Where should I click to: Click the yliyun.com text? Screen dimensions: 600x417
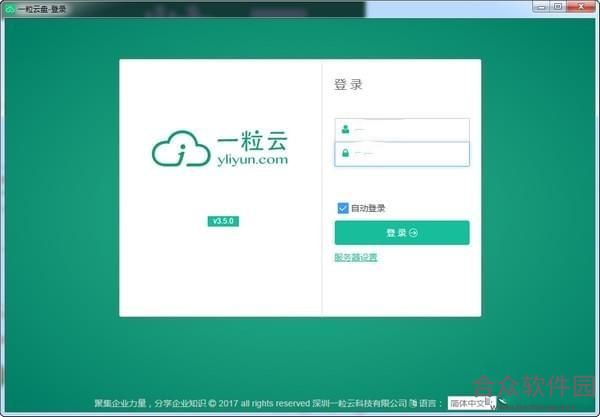[x=253, y=160]
